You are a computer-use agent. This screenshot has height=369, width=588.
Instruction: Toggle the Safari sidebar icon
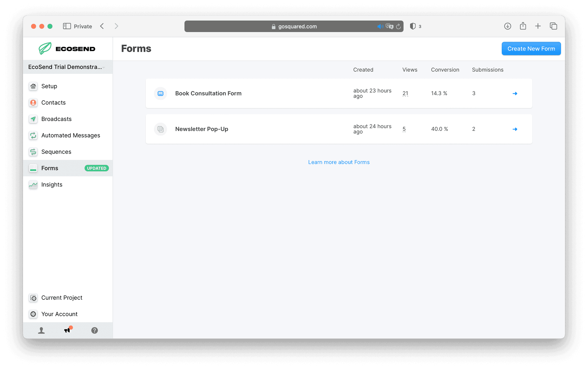coord(67,26)
